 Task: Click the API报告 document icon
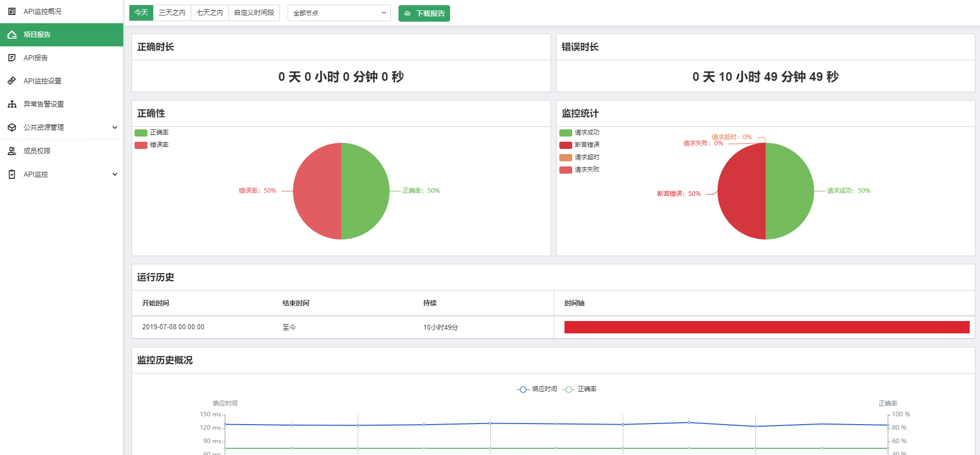click(12, 58)
